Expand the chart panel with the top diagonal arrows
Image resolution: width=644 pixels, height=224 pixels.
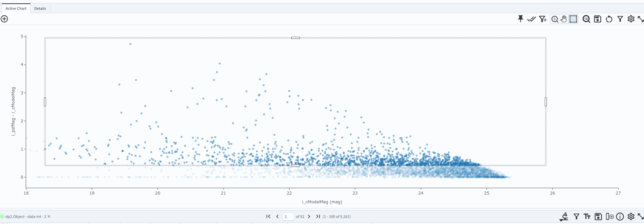[x=641, y=19]
